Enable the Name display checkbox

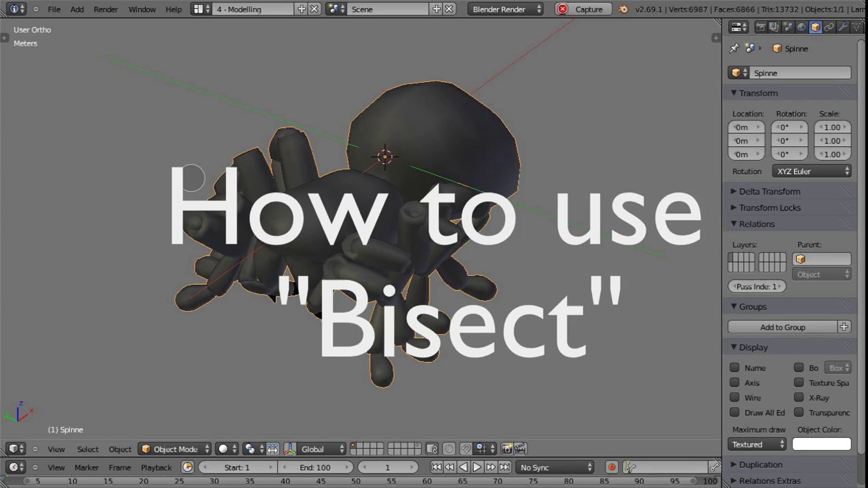[x=735, y=368]
